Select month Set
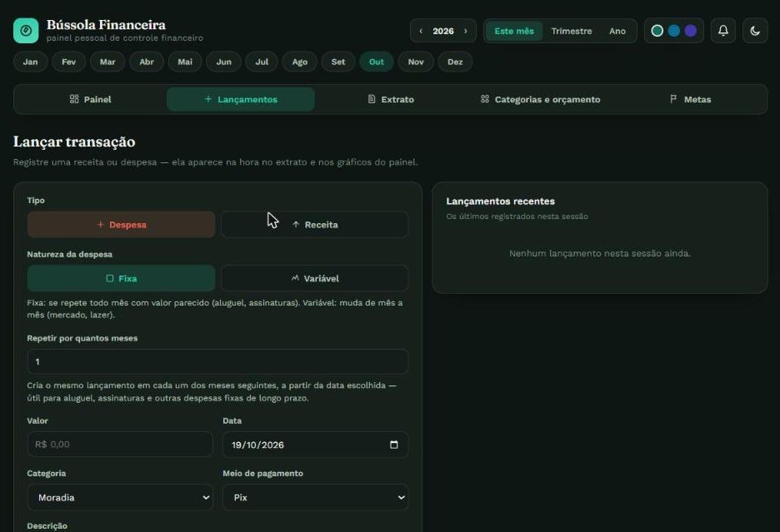The height and width of the screenshot is (532, 780). tap(338, 62)
